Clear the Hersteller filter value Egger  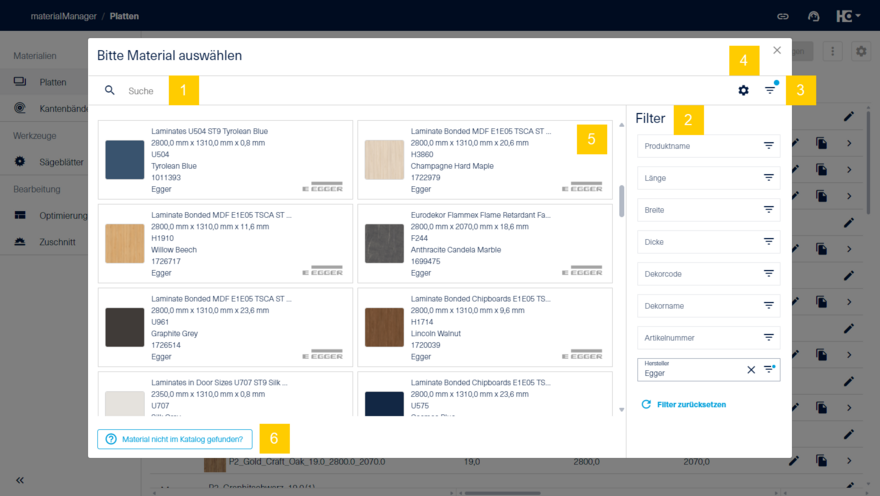[751, 370]
